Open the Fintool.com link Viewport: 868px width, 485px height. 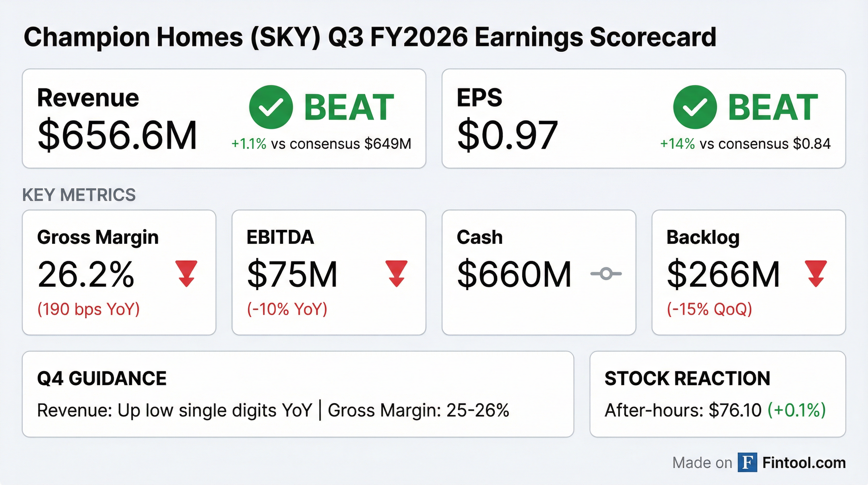(x=804, y=463)
